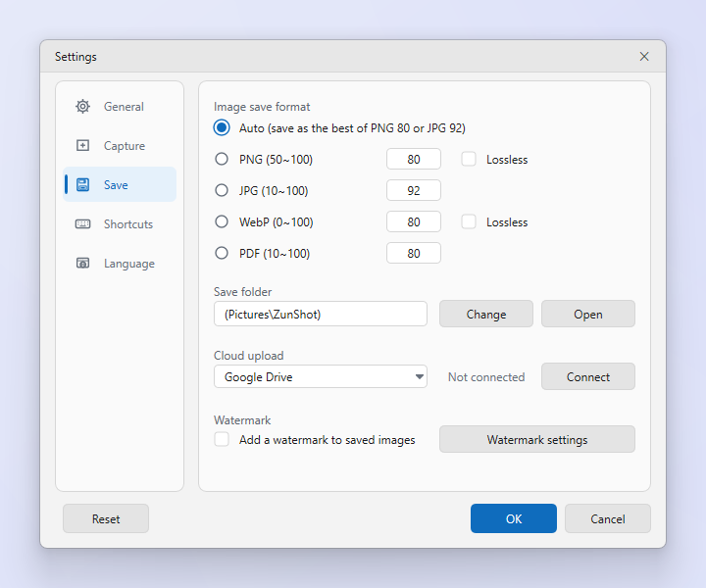Click the Language icon in sidebar
This screenshot has width=706, height=588.
coord(82,263)
